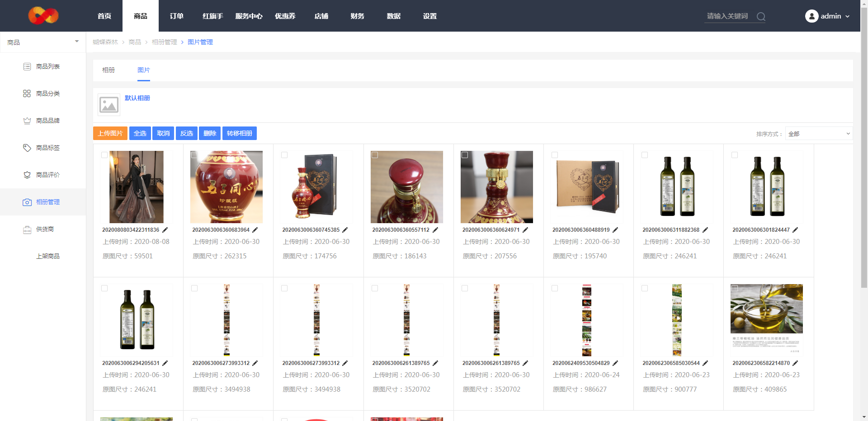
Task: Edit name of image 2020062306585030544
Action: click(705, 363)
